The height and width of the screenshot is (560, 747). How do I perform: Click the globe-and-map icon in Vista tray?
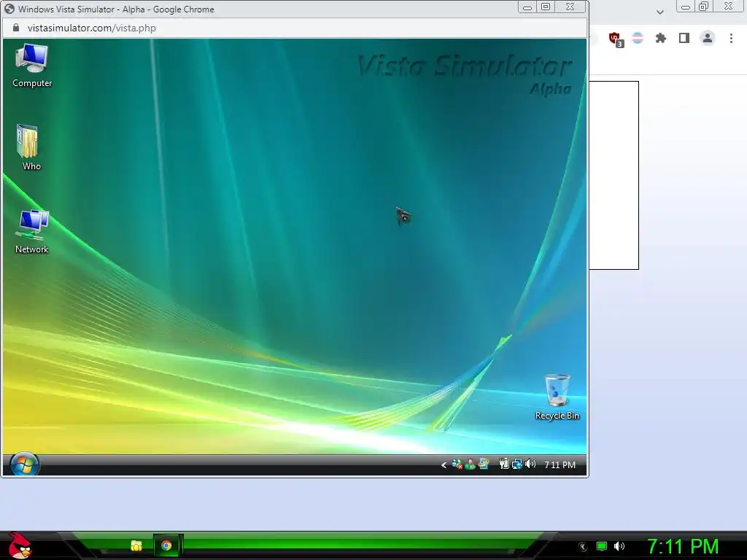click(x=484, y=464)
